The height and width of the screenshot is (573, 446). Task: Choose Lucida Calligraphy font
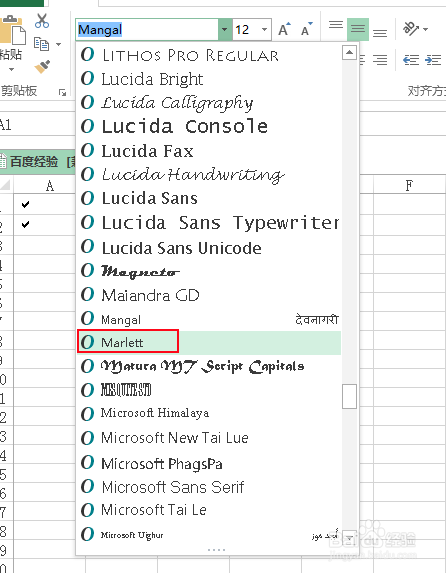pyautogui.click(x=209, y=103)
